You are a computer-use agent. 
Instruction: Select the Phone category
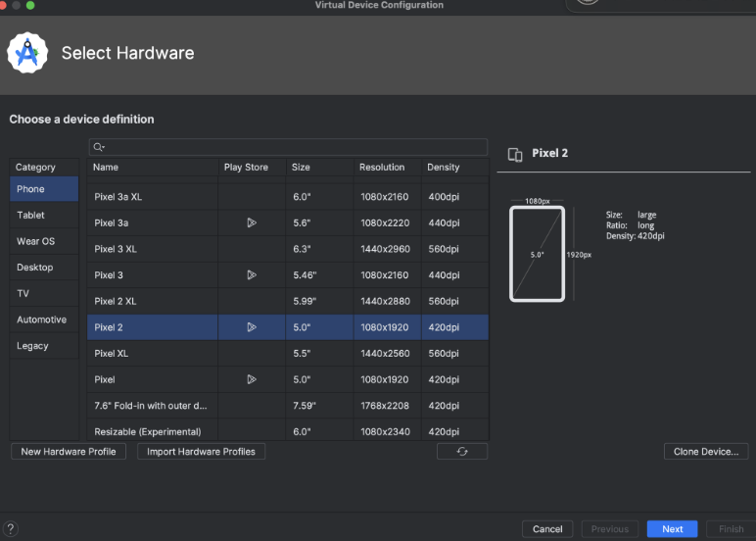click(44, 189)
